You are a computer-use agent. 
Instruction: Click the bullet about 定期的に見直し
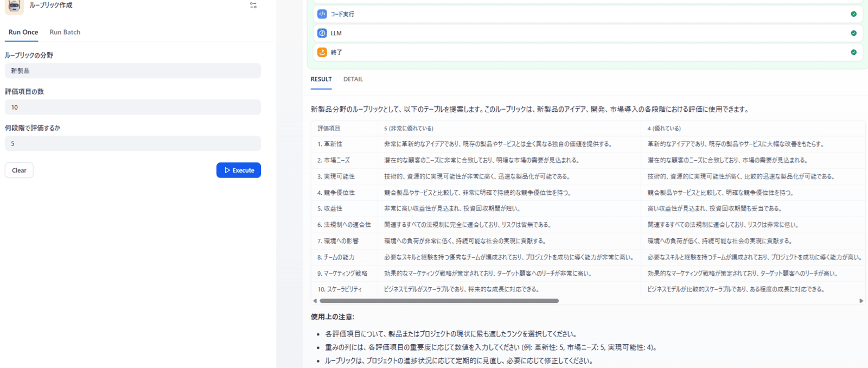[459, 361]
